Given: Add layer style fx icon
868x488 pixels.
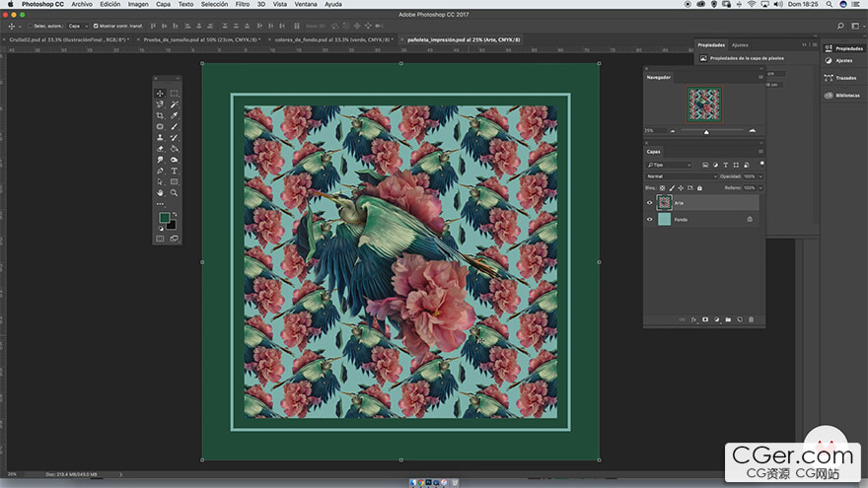Looking at the screenshot, I should tap(693, 319).
